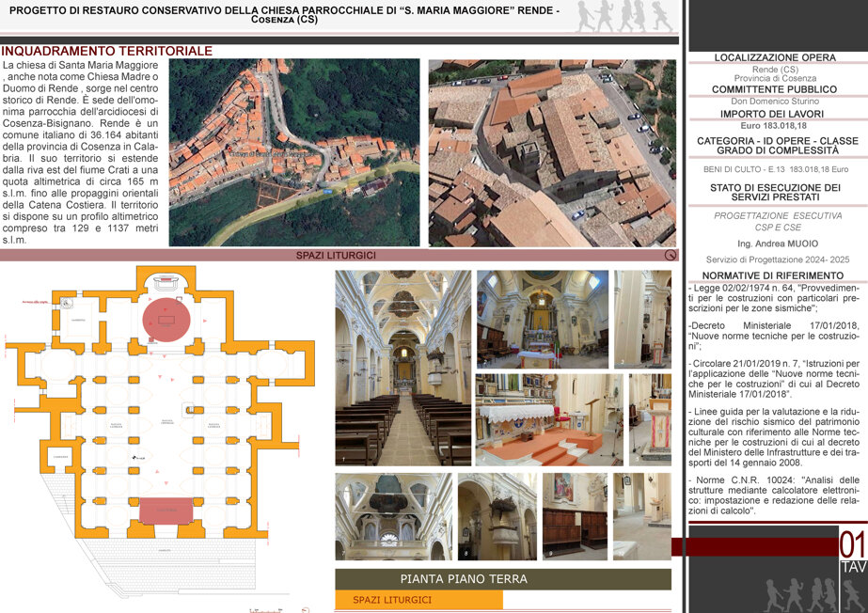868x613 pixels.
Task: Click the 01 TAV sheet number
Action: click(x=853, y=552)
